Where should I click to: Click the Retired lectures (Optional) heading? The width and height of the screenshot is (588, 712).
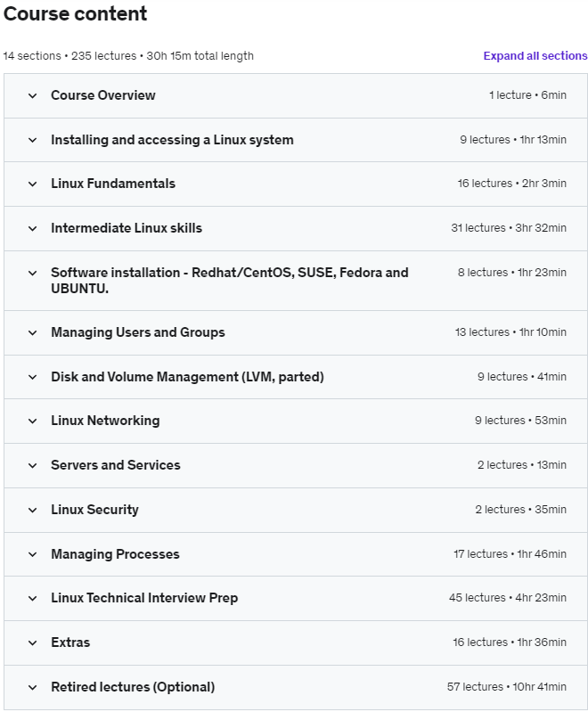(133, 687)
